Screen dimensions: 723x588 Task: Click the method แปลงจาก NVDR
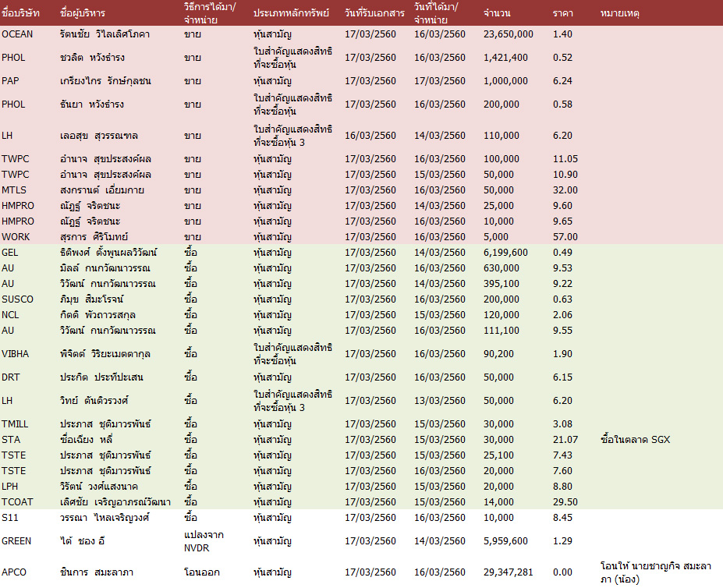click(x=204, y=541)
